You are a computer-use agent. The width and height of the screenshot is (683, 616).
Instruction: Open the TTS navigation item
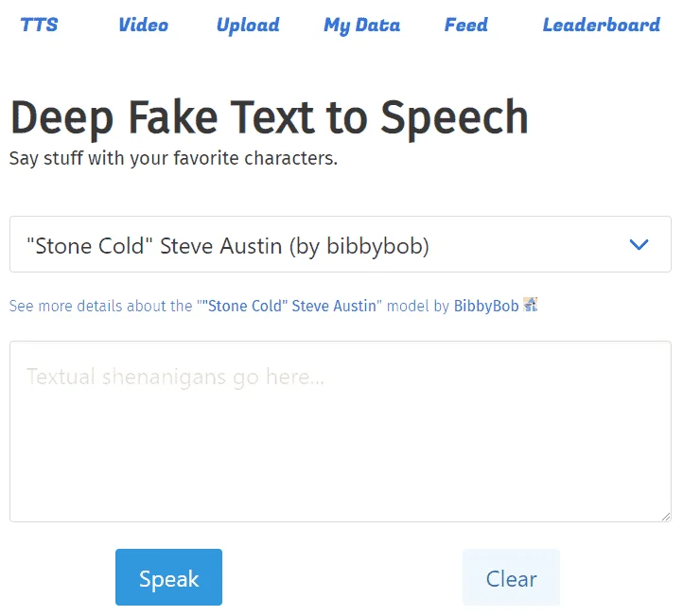point(39,25)
